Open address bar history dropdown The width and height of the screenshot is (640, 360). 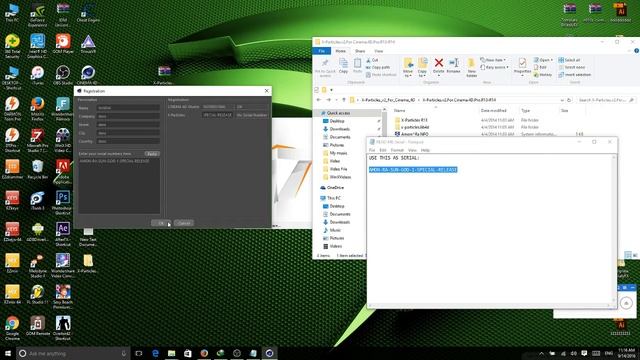(562, 100)
